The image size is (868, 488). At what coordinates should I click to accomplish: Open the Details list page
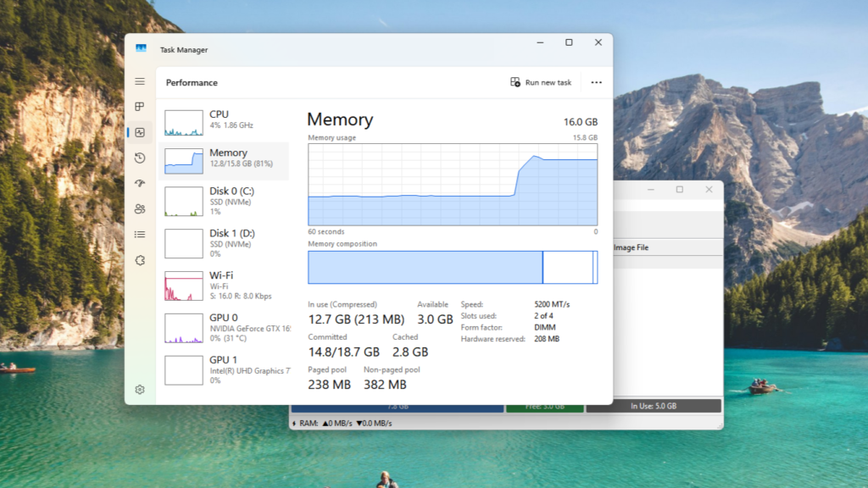[x=140, y=234]
